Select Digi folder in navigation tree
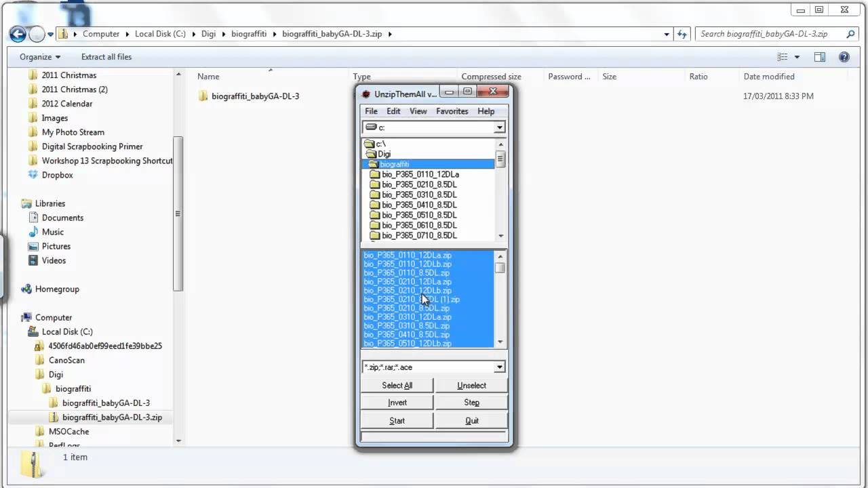Screen dimensions: 868x488 [56, 374]
